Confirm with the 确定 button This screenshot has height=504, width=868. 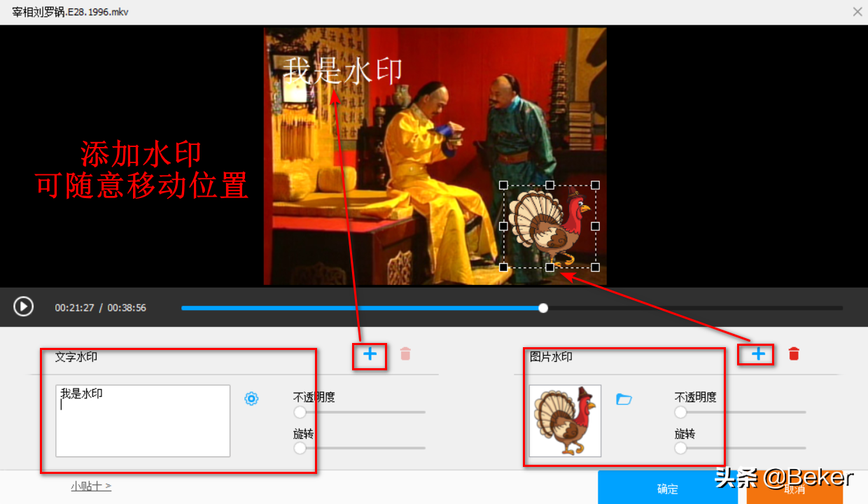click(x=668, y=489)
